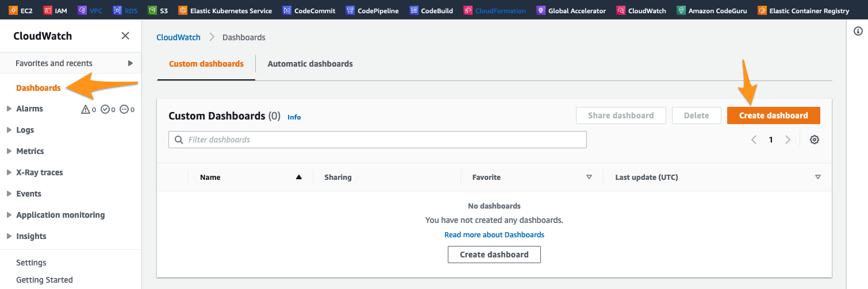Open the CodeBuild shortcut icon
Screen dimensions: 868x289
(414, 10)
